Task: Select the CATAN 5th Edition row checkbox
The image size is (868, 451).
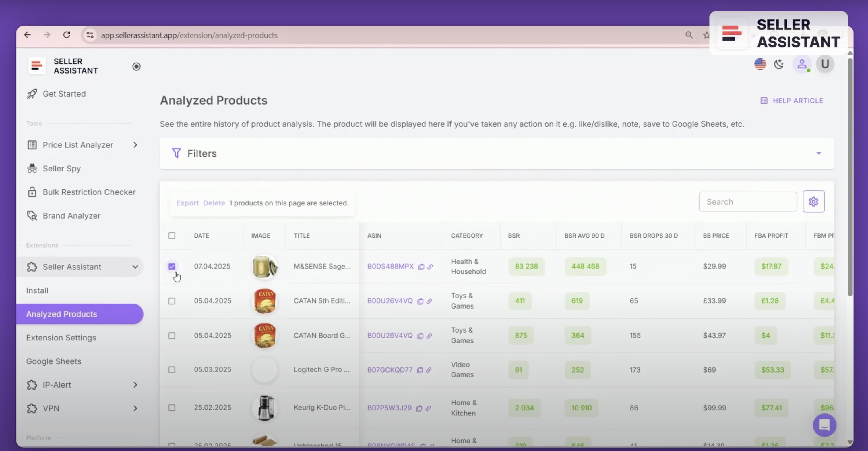Action: [172, 301]
